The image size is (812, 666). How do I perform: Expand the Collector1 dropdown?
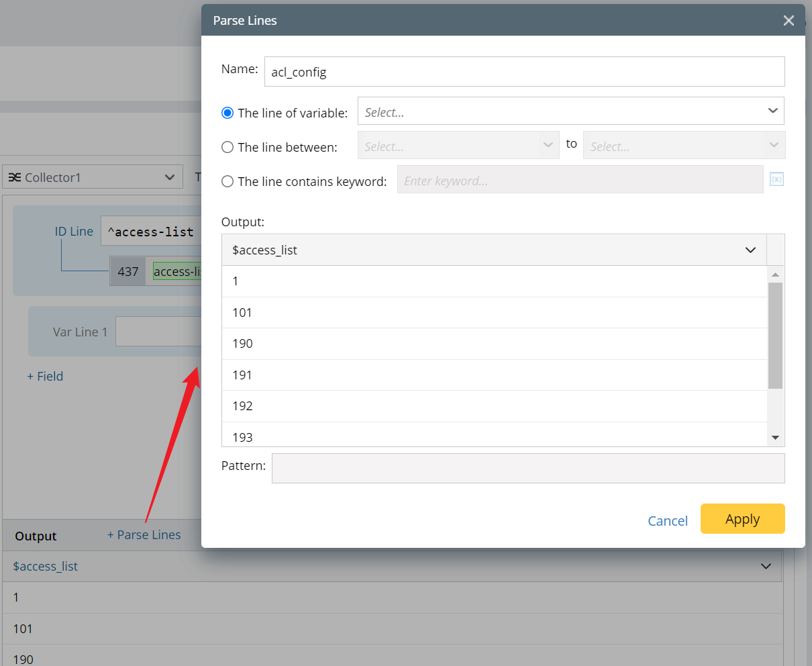click(169, 177)
